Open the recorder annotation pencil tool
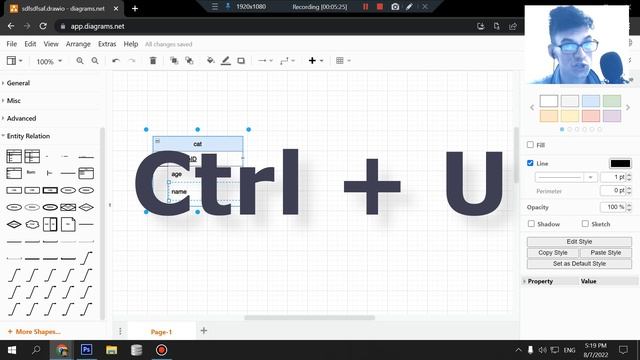 pyautogui.click(x=409, y=7)
